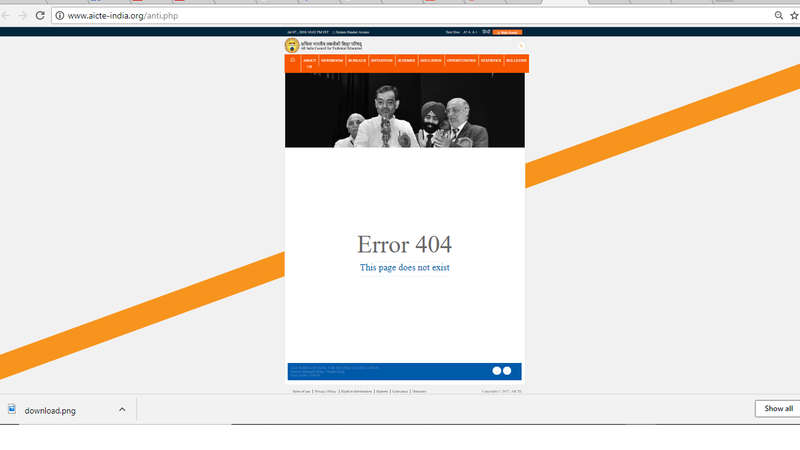Click the download.png file icon

[x=12, y=409]
